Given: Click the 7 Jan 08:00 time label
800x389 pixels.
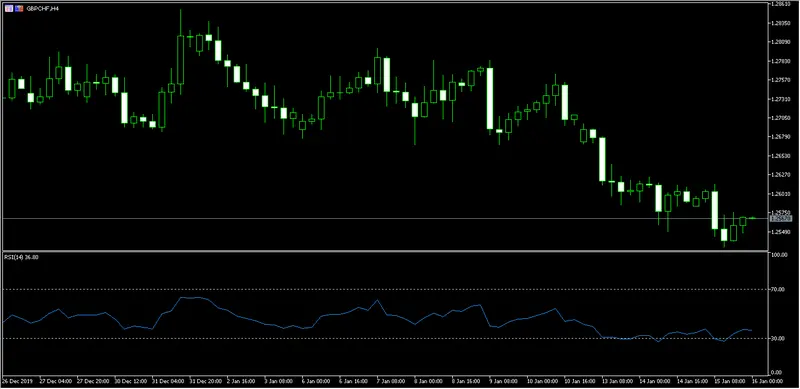Looking at the screenshot, I should click(x=390, y=382).
